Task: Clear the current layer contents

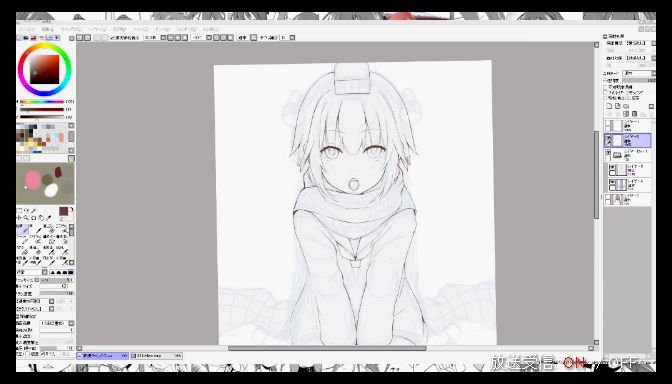Action: click(626, 114)
